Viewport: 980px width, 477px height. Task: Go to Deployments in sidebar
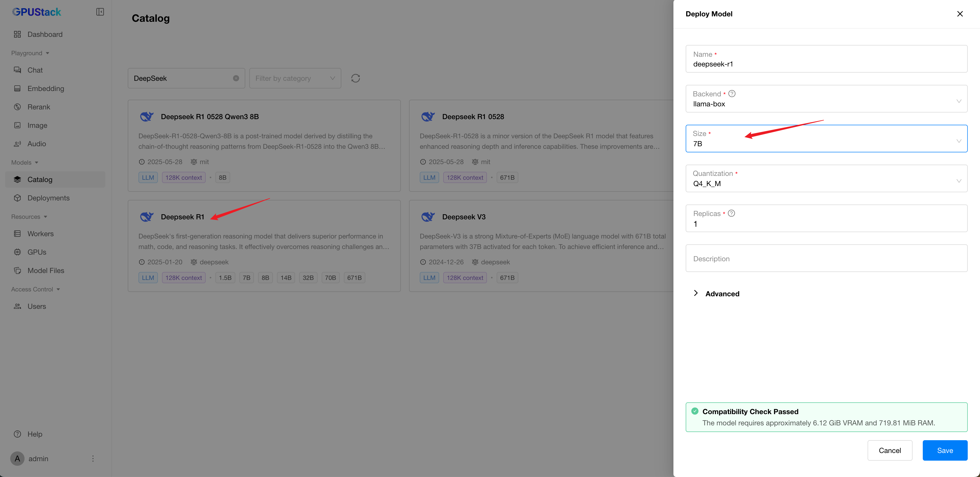[48, 198]
